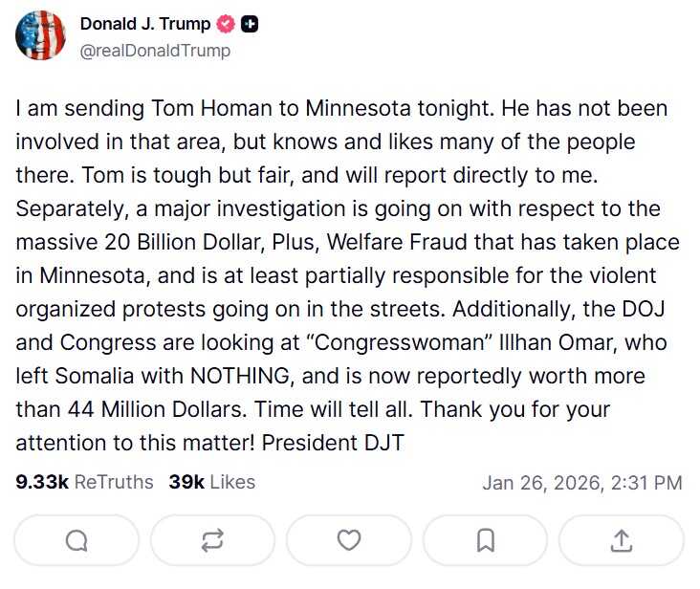Screen dimensions: 700x589
Task: View the 39k Likes list
Action: click(x=211, y=482)
